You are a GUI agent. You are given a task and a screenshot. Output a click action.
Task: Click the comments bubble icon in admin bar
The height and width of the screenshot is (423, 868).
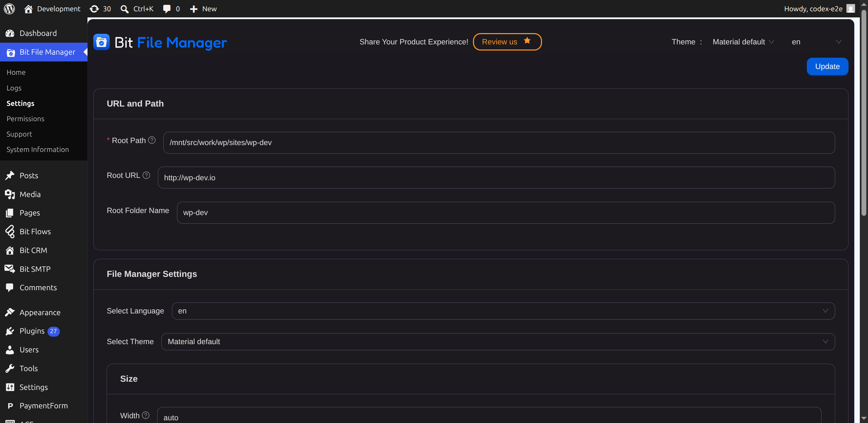pyautogui.click(x=167, y=9)
